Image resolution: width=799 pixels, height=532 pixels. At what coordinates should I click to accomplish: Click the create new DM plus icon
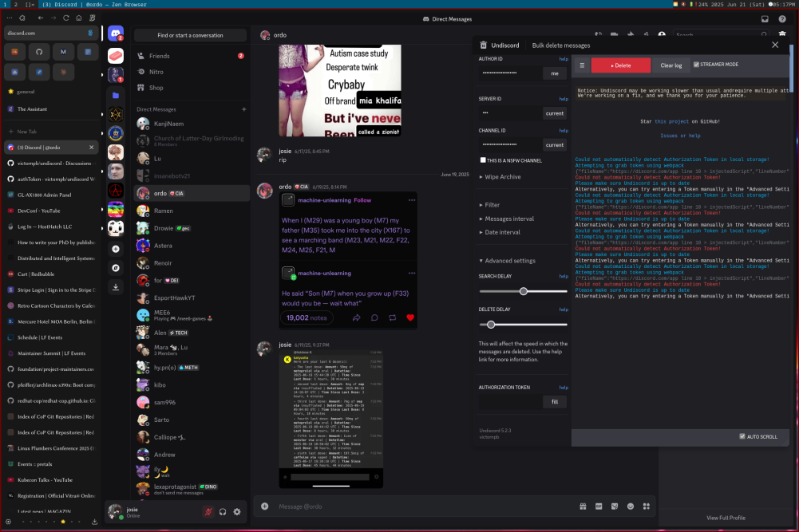tap(244, 108)
